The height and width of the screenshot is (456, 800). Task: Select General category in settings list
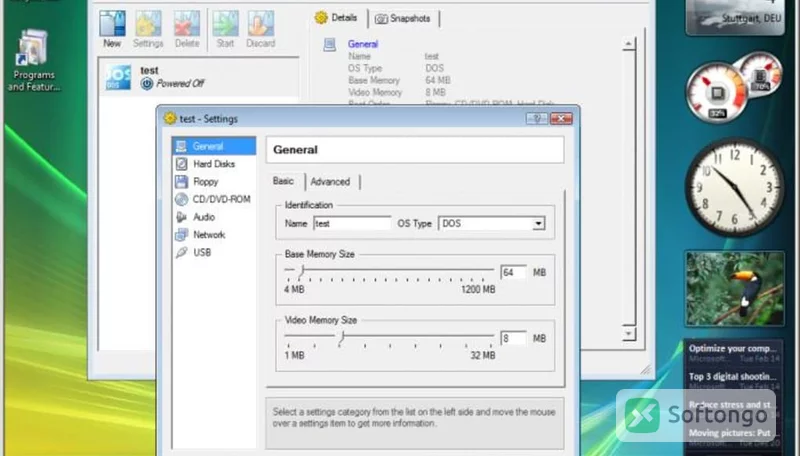[214, 146]
